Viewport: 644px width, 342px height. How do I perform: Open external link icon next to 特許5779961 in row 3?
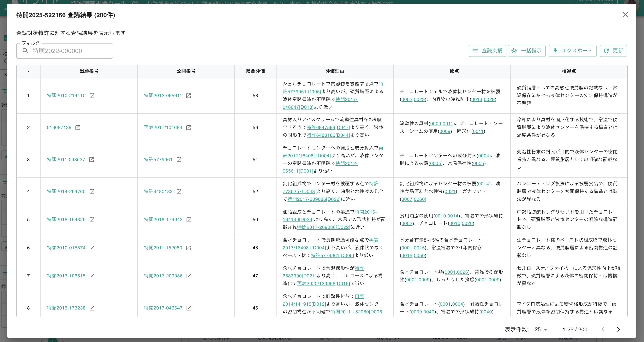(179, 160)
